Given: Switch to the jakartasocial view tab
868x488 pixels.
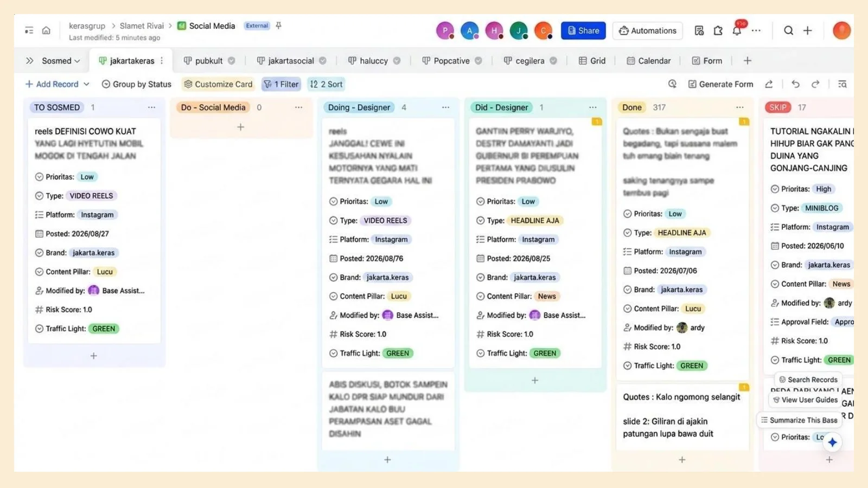Looking at the screenshot, I should point(291,61).
